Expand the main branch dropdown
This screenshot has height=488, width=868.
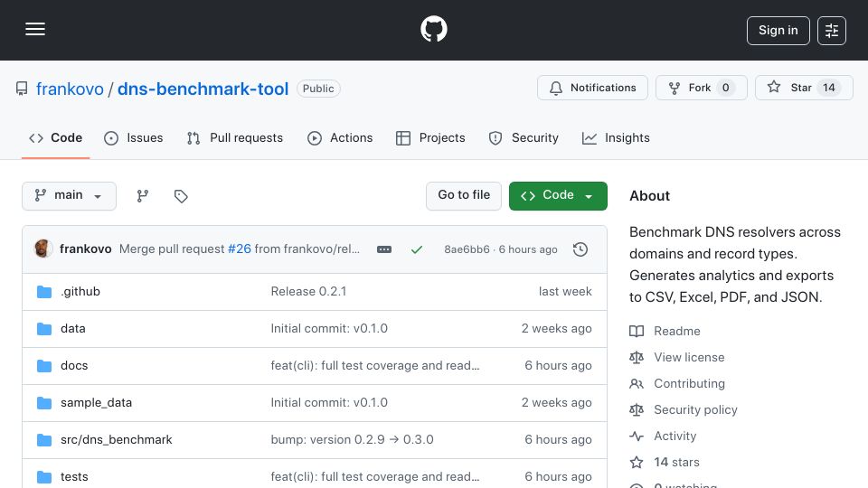70,196
